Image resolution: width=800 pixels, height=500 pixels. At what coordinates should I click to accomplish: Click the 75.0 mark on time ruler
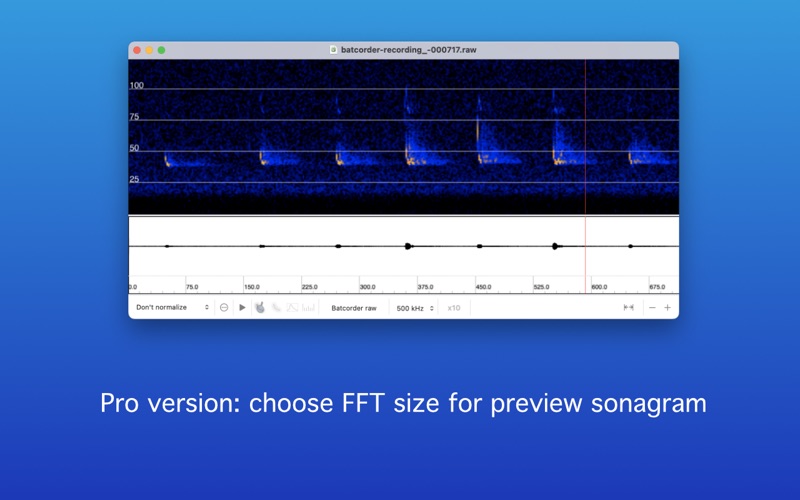pos(192,287)
